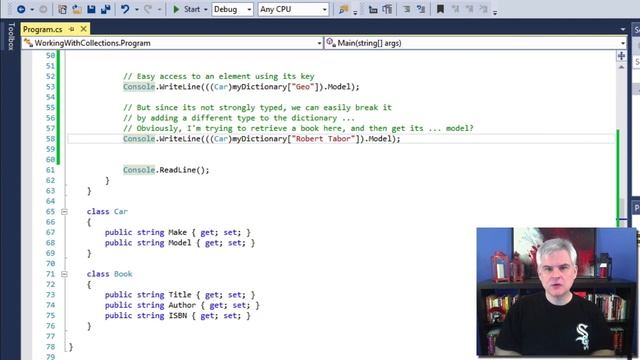This screenshot has width=640, height=360.
Task: Click the Model property declaration line
Action: (180, 242)
